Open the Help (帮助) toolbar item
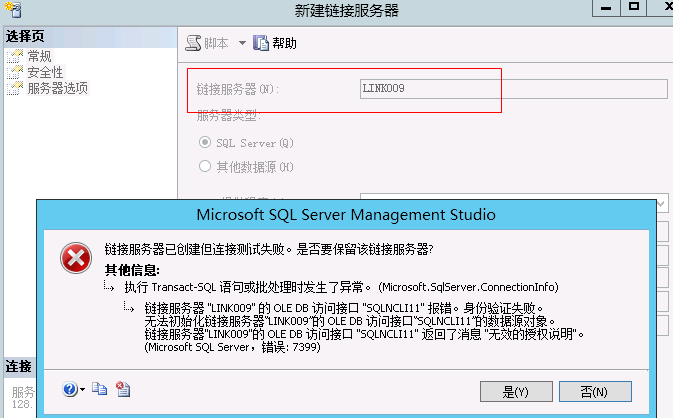The width and height of the screenshot is (673, 418). [275, 43]
